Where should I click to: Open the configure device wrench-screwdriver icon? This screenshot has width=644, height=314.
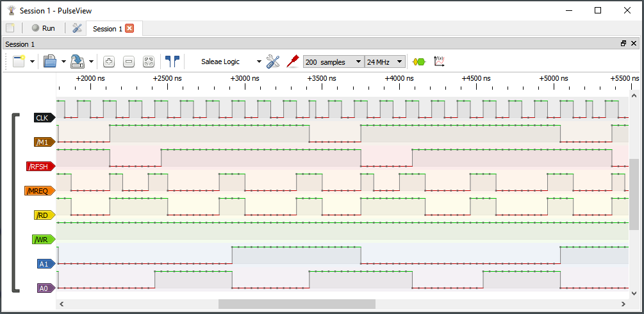tap(273, 62)
